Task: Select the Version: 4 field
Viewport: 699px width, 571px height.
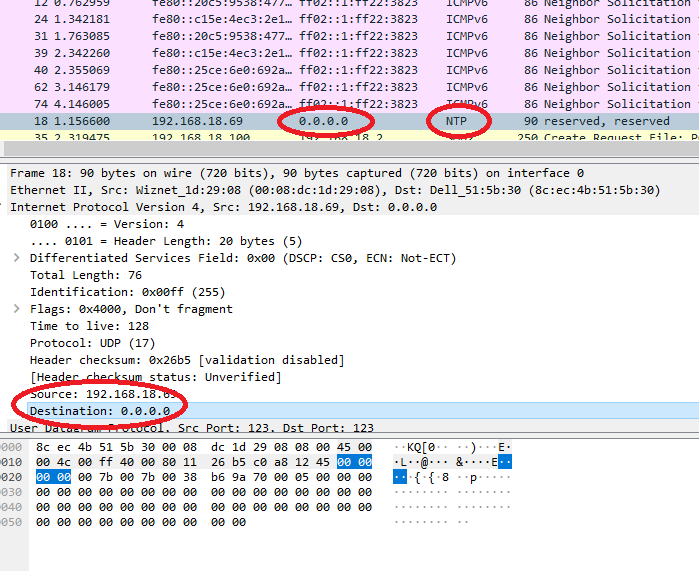Action: tap(107, 224)
